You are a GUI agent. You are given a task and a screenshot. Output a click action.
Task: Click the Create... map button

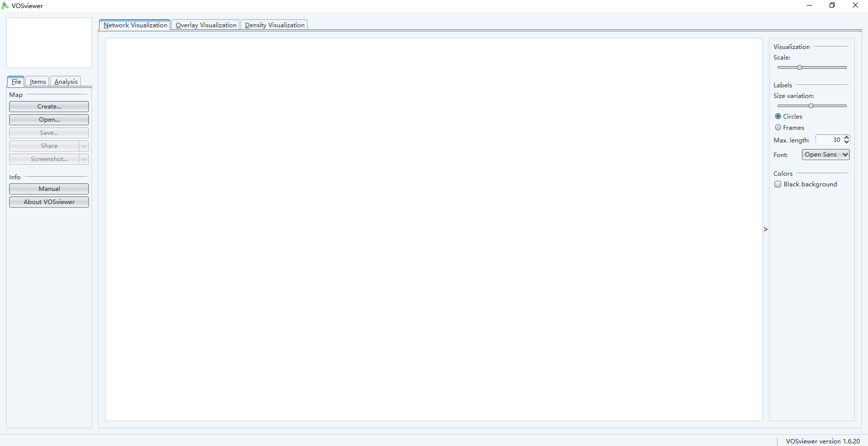(x=49, y=107)
